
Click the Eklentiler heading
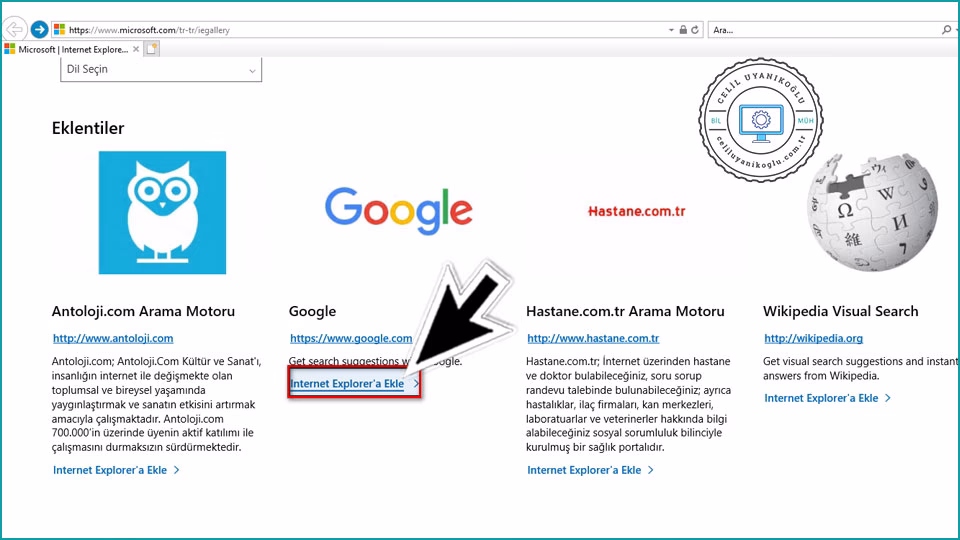pyautogui.click(x=88, y=128)
